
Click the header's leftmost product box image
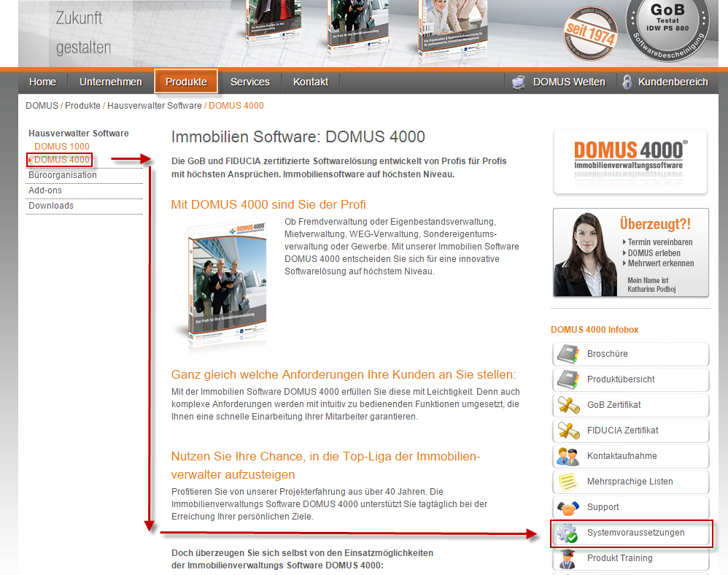click(273, 21)
